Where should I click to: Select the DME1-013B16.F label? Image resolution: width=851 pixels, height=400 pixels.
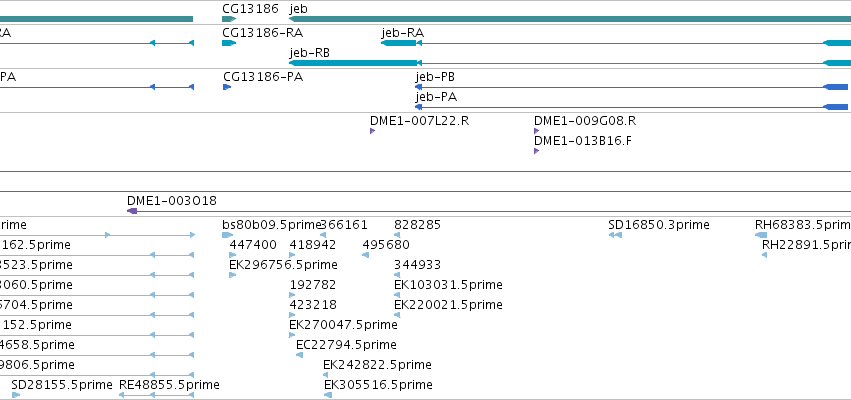(x=583, y=141)
